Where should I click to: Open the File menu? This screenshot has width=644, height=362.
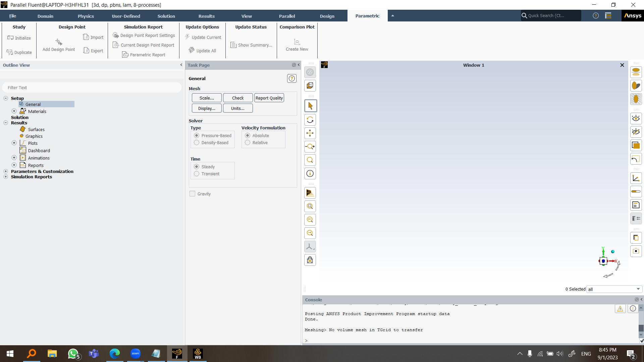tap(13, 16)
